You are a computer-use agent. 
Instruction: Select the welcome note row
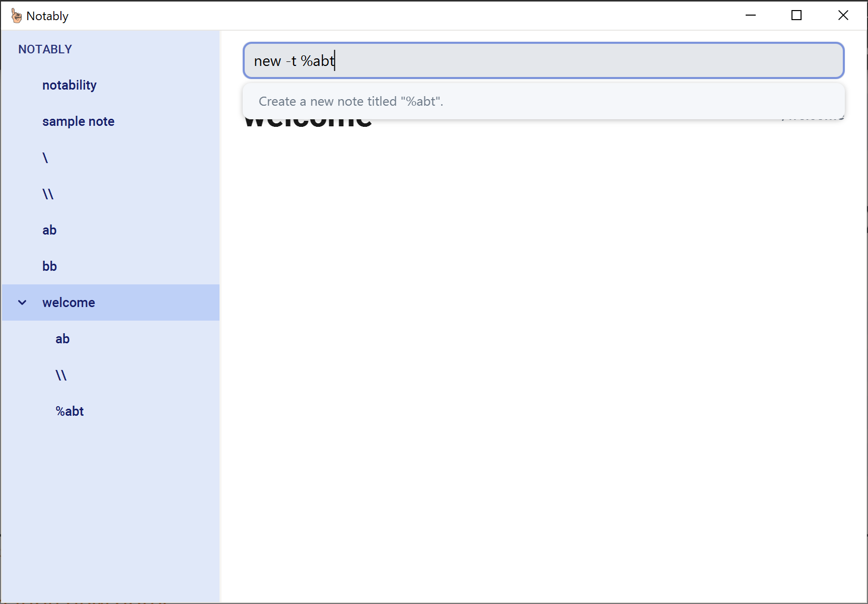[111, 303]
